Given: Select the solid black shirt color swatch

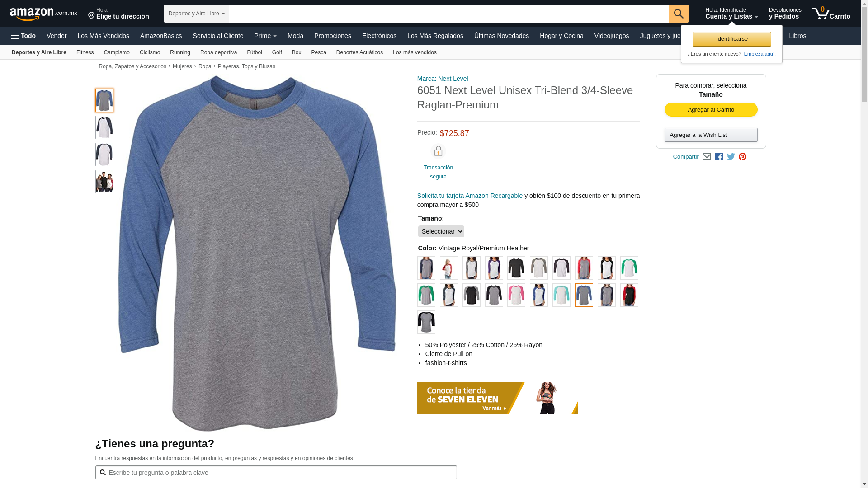Looking at the screenshot, I should [516, 268].
